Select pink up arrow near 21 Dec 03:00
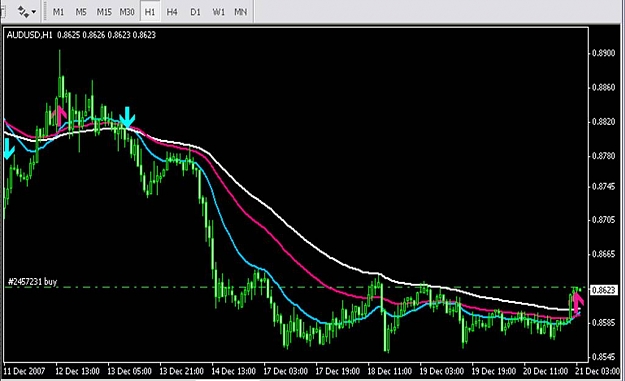Viewport: 625px width, 381px height. pos(577,302)
